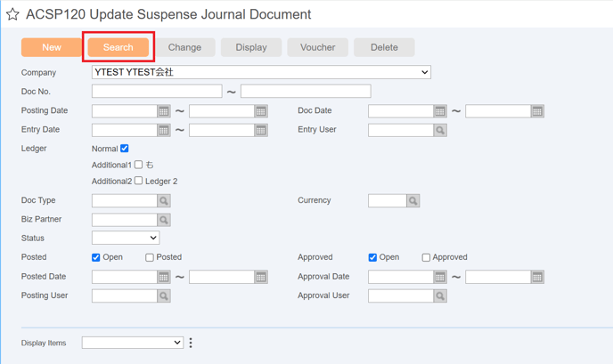The height and width of the screenshot is (364, 613).
Task: Click the favorite star icon beside the title
Action: 12,14
